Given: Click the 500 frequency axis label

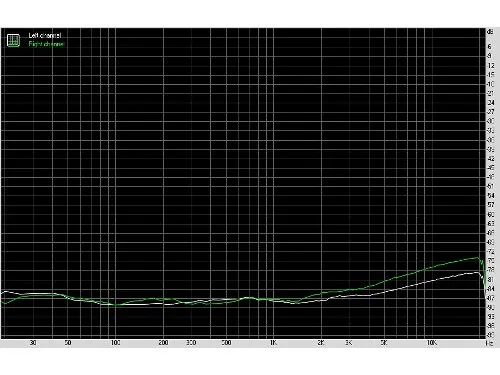Looking at the screenshot, I should [226, 343].
